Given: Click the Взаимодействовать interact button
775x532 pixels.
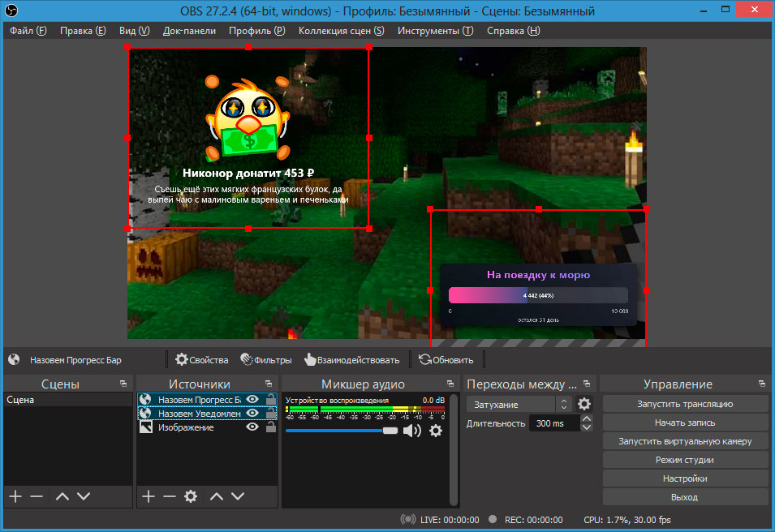Looking at the screenshot, I should 352,359.
